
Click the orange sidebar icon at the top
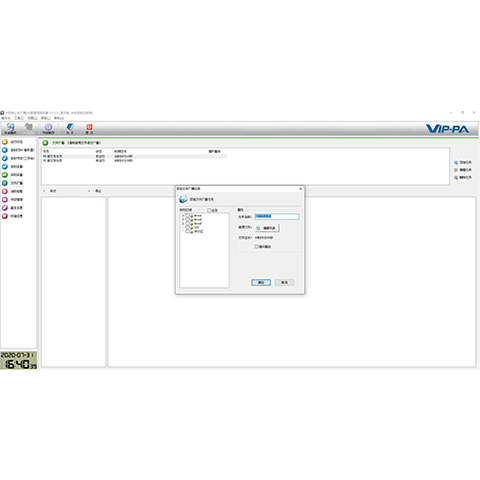5,142
